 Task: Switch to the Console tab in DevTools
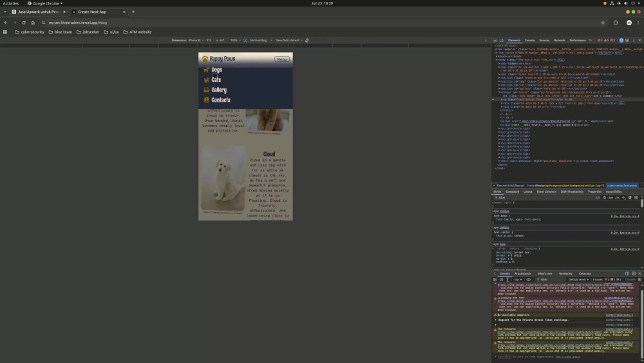click(530, 40)
